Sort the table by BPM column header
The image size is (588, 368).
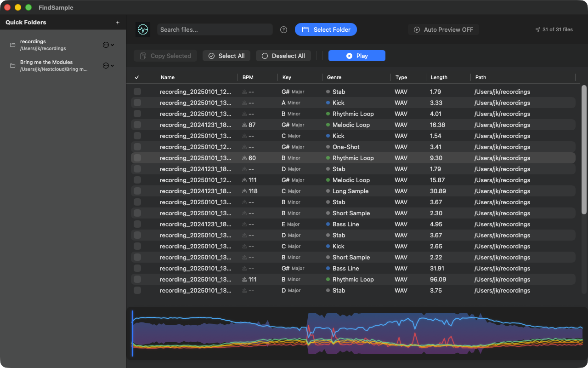point(248,77)
